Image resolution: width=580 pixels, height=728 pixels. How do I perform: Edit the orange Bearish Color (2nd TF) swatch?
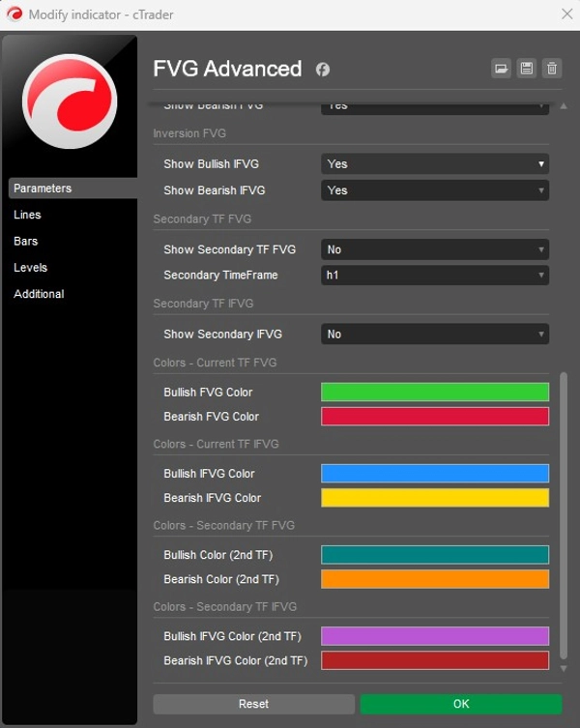coord(435,579)
